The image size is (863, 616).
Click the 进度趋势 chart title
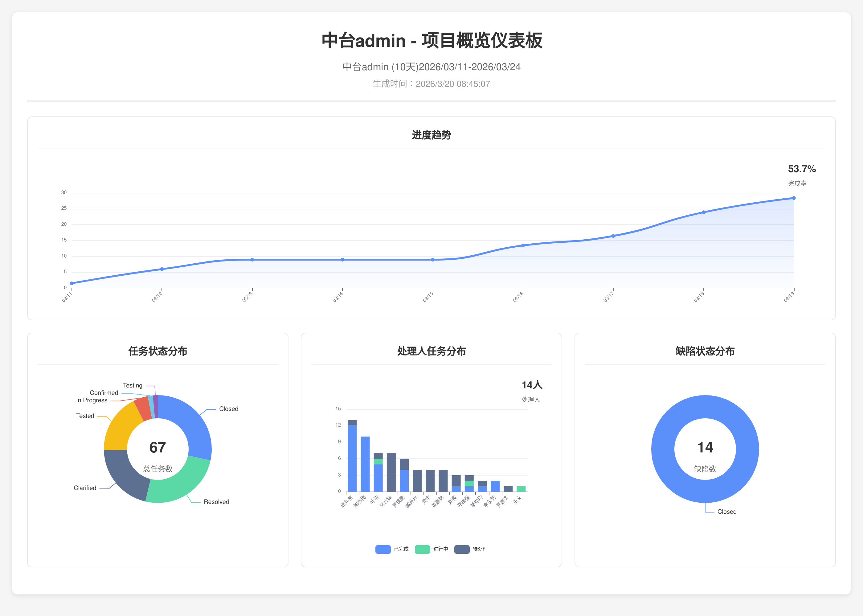point(431,135)
